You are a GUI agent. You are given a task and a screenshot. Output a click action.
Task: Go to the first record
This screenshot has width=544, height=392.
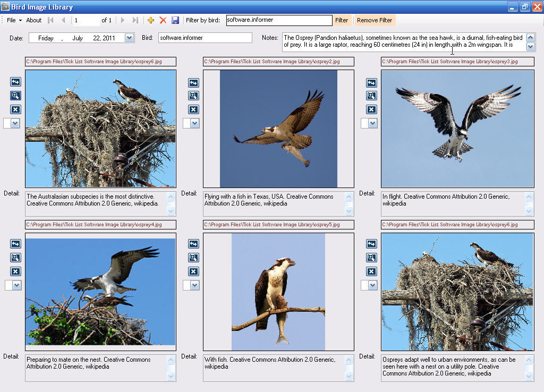pos(50,20)
